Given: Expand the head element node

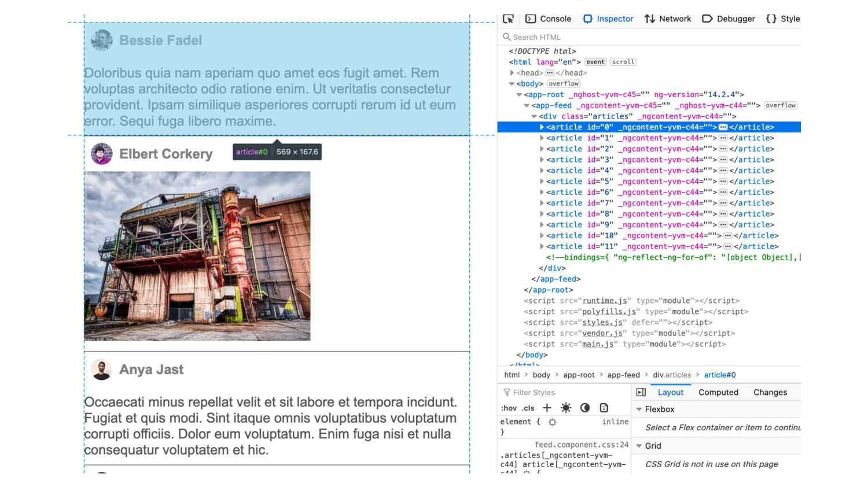Looking at the screenshot, I should point(512,73).
